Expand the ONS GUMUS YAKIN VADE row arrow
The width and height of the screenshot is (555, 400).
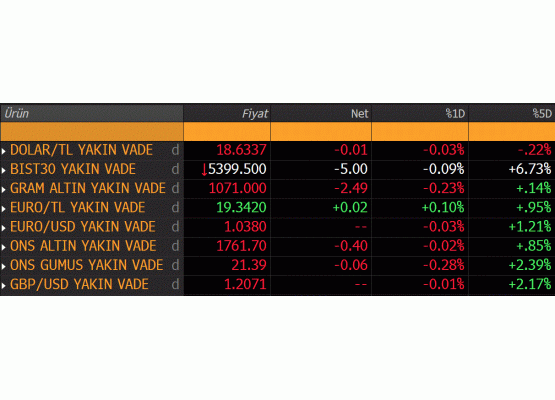(4, 266)
